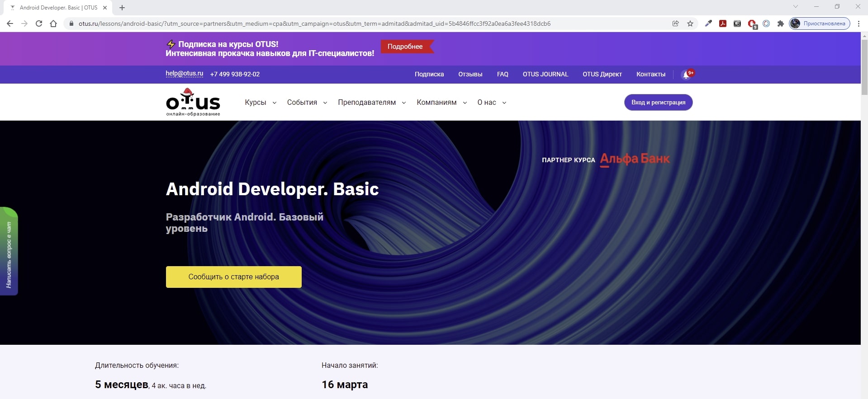
Task: Open the camera-like extension icon
Action: (737, 23)
